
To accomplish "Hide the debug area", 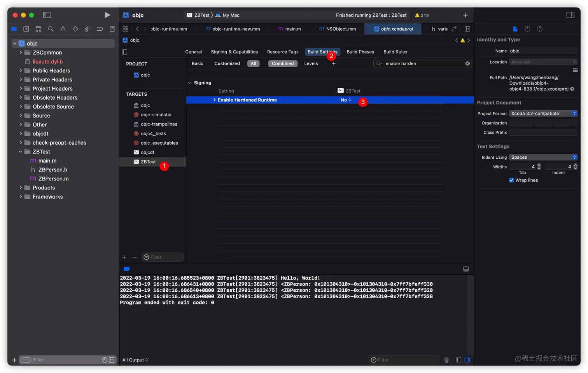I will pyautogui.click(x=466, y=269).
